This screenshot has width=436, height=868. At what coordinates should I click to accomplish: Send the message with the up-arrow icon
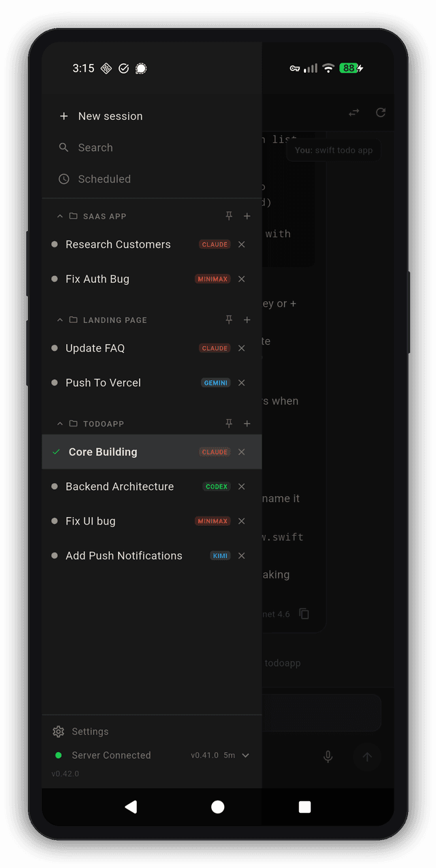tap(367, 757)
